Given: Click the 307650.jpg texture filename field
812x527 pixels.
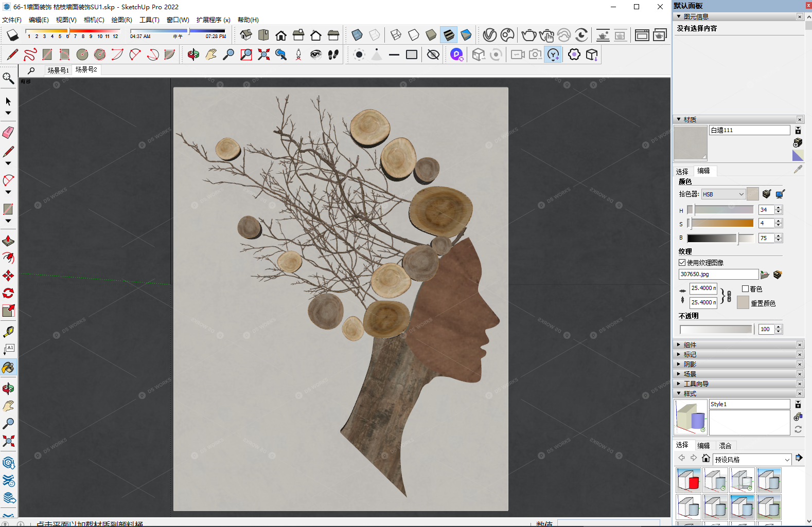Looking at the screenshot, I should coord(718,275).
